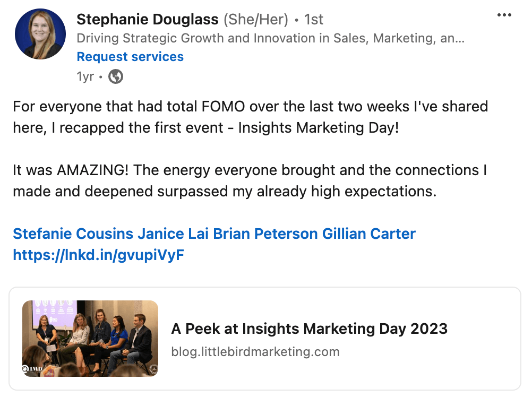This screenshot has height=397, width=532.
Task: Open Stefanie Cousins's tagged profile
Action: tap(73, 234)
